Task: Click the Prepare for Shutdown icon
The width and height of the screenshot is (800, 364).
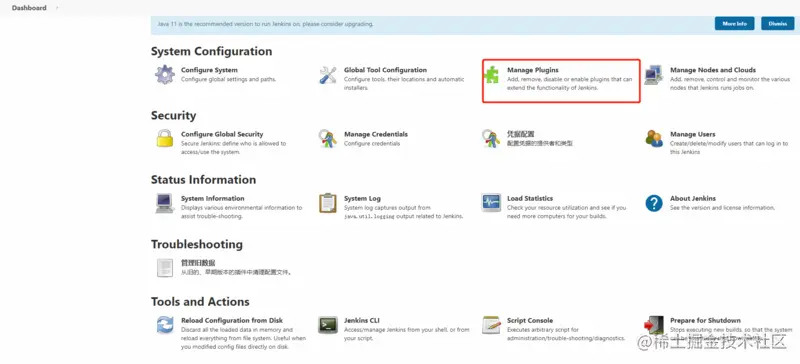Action: coord(654,325)
